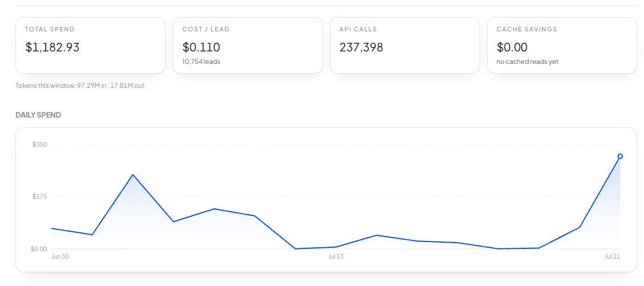Viewport: 644px width, 286px height.
Task: Click the Jul 21 x-axis label
Action: point(613,257)
